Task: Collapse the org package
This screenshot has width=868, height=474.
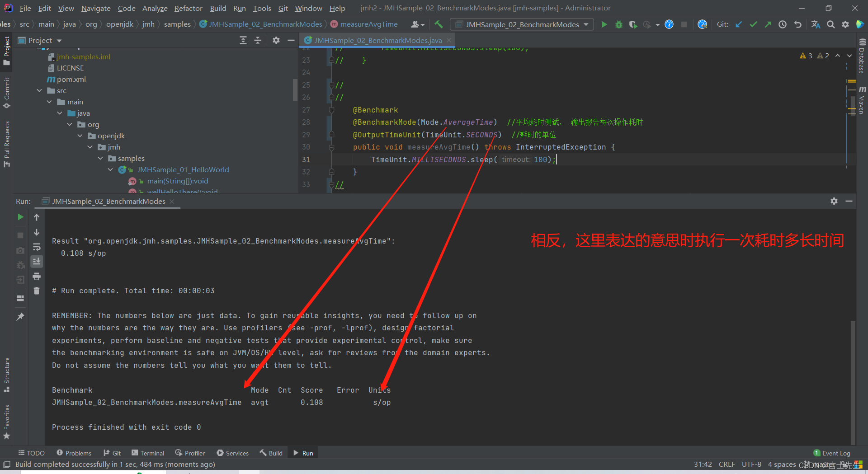Action: pyautogui.click(x=70, y=124)
